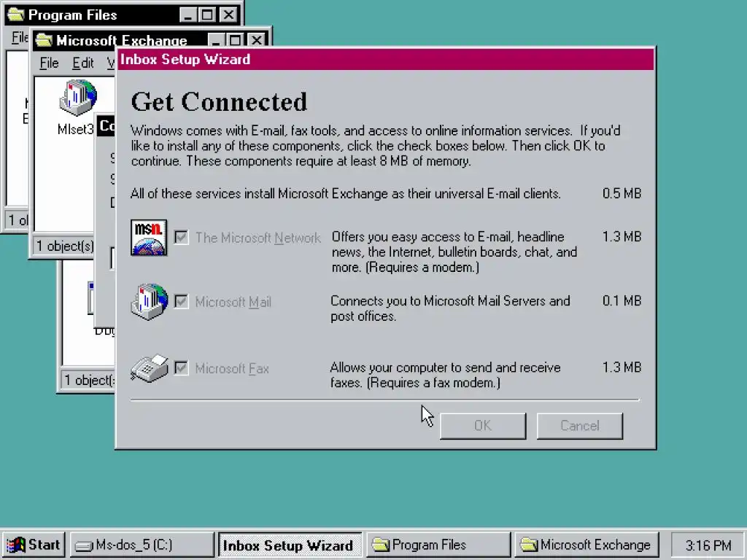This screenshot has width=747, height=560.
Task: Minimize the Microsoft Exchange window
Action: (x=216, y=40)
